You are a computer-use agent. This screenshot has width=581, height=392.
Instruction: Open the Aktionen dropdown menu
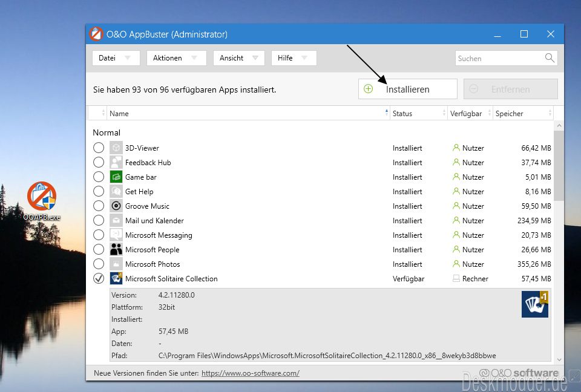tap(176, 58)
